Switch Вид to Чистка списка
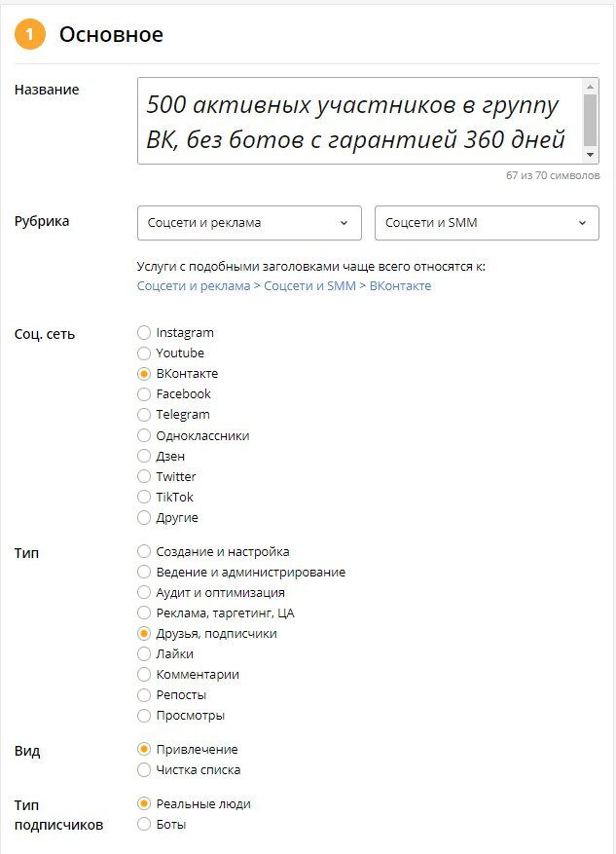Viewport: 616px width, 854px height. pos(144,769)
